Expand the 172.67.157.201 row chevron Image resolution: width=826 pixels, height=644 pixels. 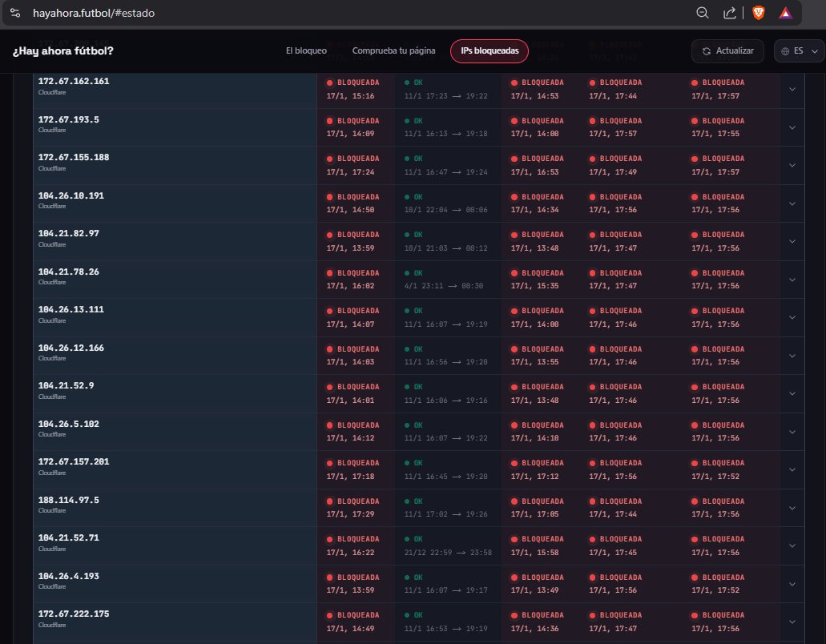click(792, 469)
